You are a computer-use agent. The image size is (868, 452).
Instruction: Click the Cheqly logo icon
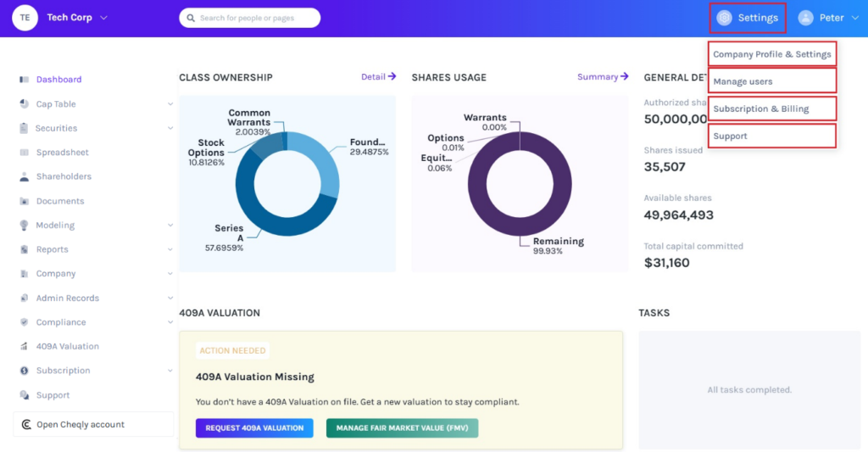(26, 425)
